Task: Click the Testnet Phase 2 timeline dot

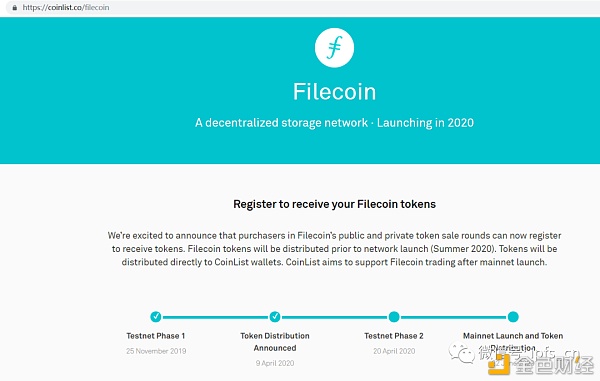Action: pos(394,317)
